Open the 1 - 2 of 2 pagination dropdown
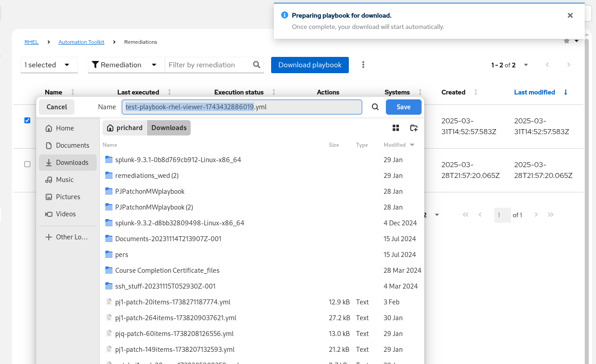The height and width of the screenshot is (364, 596). point(526,65)
